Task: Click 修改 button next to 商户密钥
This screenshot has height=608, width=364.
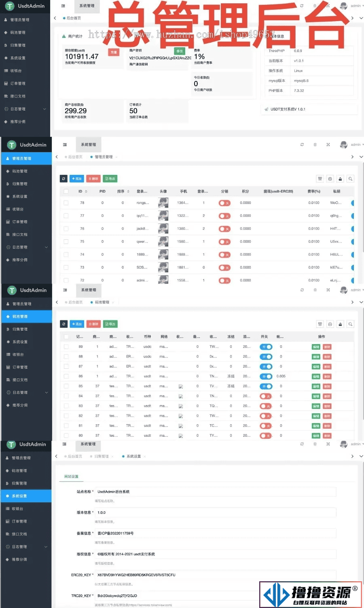Action: (180, 51)
